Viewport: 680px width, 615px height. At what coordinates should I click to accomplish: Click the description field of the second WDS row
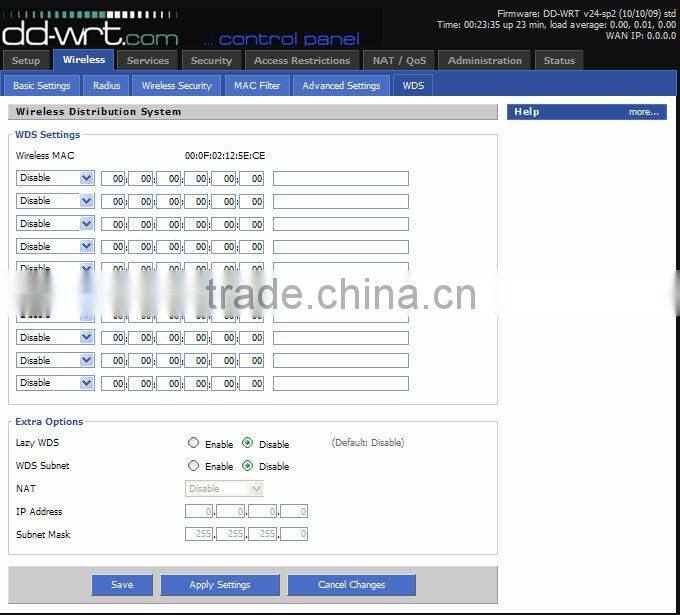click(341, 201)
